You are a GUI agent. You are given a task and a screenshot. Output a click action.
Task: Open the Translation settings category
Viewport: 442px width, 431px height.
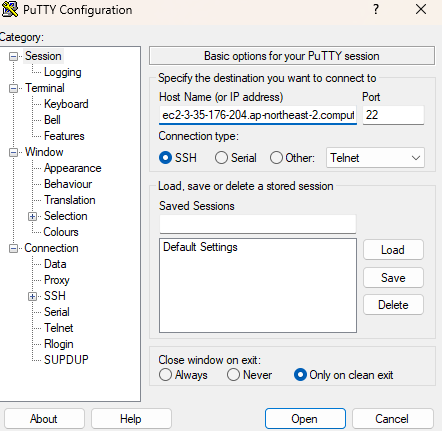coord(70,200)
